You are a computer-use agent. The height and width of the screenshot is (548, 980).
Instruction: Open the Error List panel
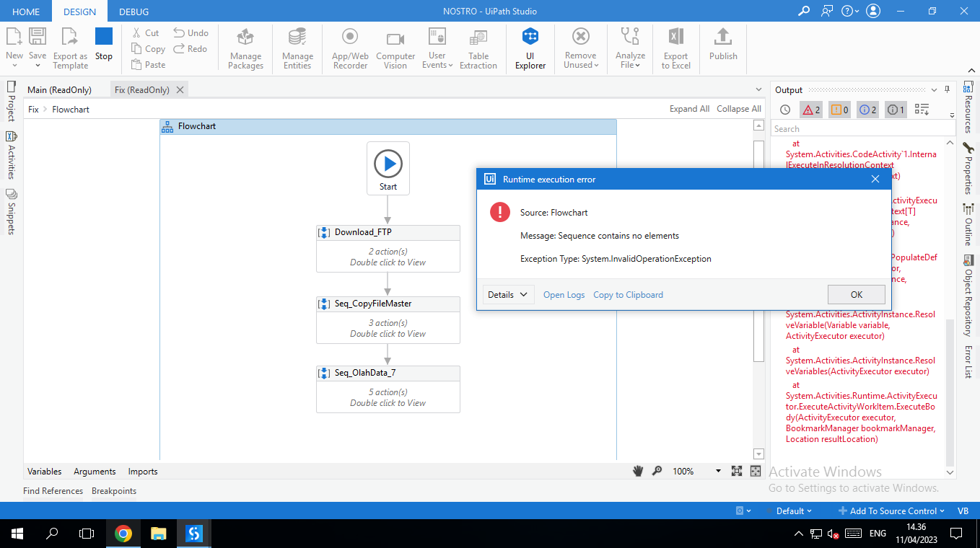pos(968,362)
